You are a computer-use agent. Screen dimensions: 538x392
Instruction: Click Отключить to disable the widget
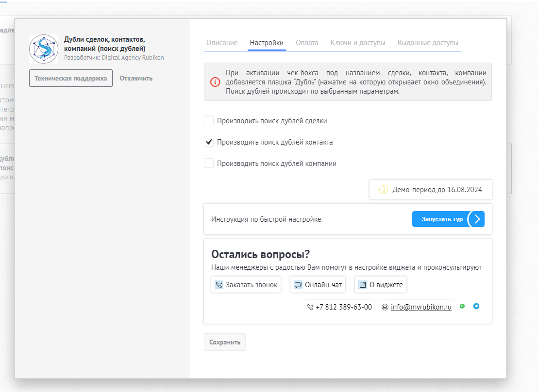coord(136,78)
